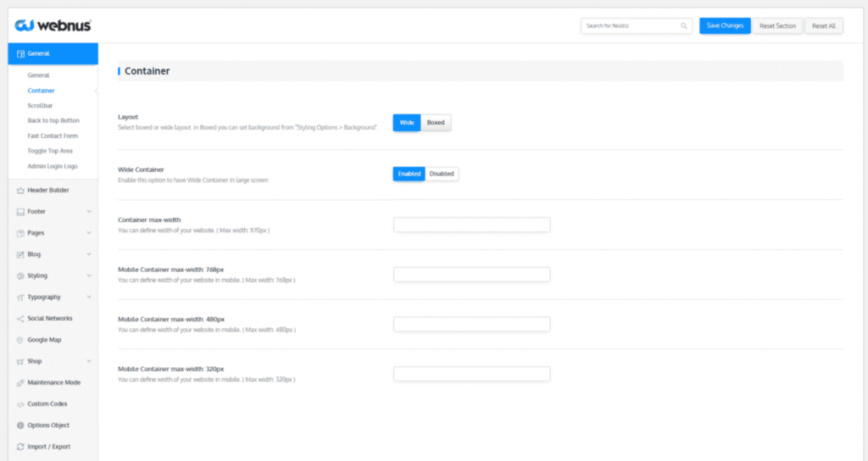Expand the Blog section chevron
The width and height of the screenshot is (868, 461).
pyautogui.click(x=88, y=254)
